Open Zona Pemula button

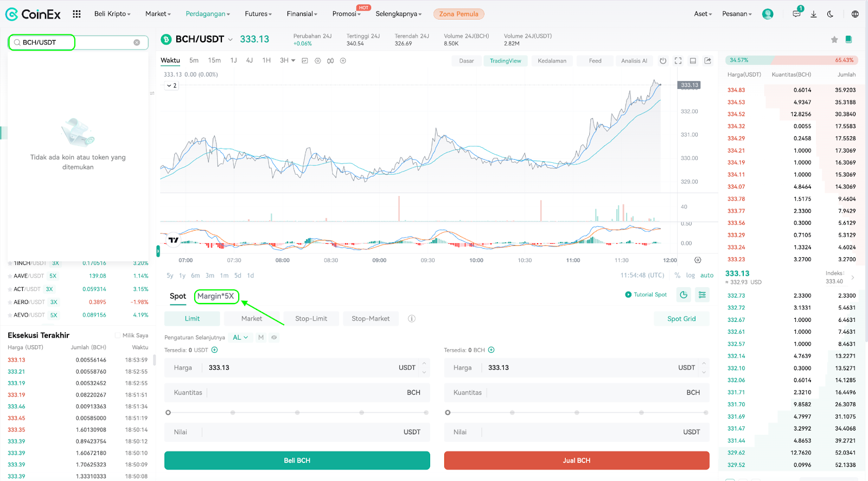pyautogui.click(x=459, y=14)
